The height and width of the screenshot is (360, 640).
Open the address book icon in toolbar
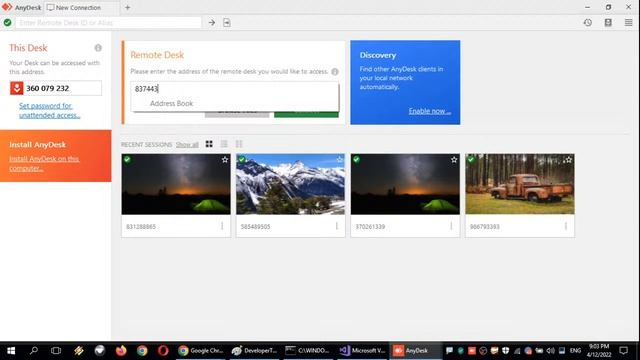pyautogui.click(x=608, y=22)
